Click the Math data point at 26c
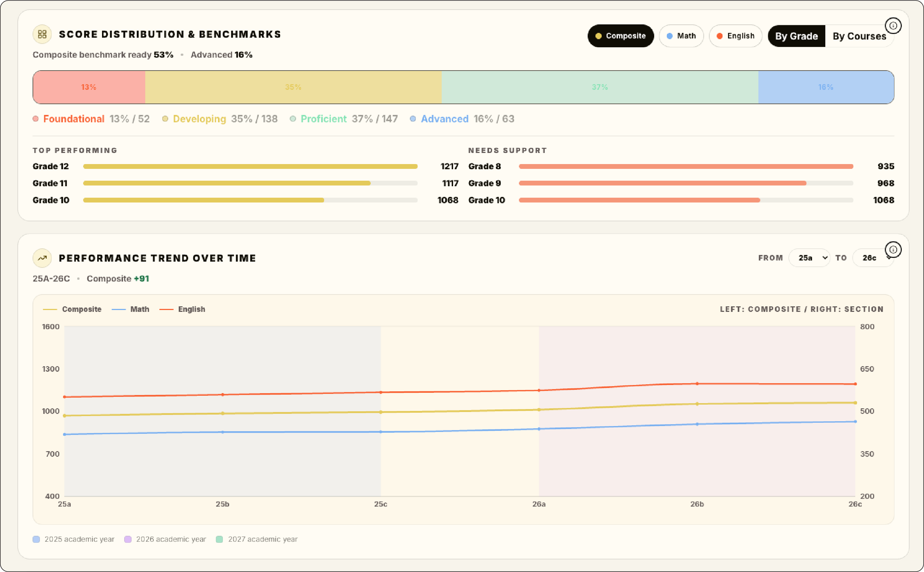 855,422
